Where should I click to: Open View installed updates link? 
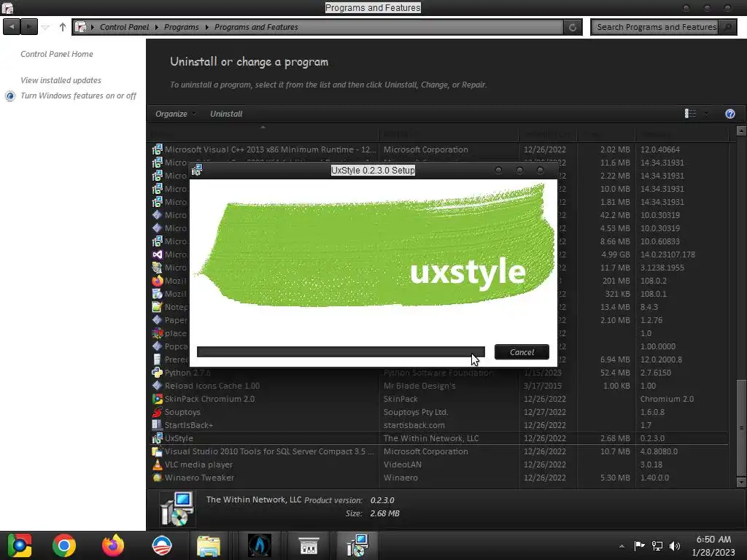(x=61, y=80)
